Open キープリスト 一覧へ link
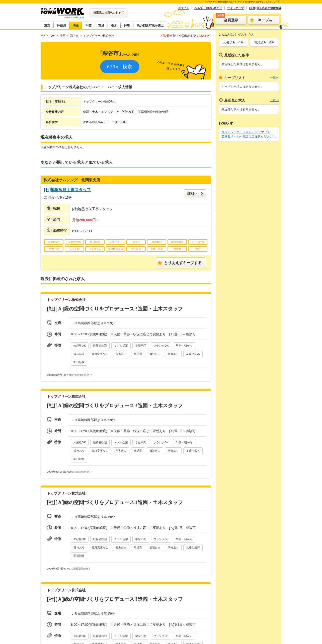The width and height of the screenshot is (322, 644). (274, 77)
